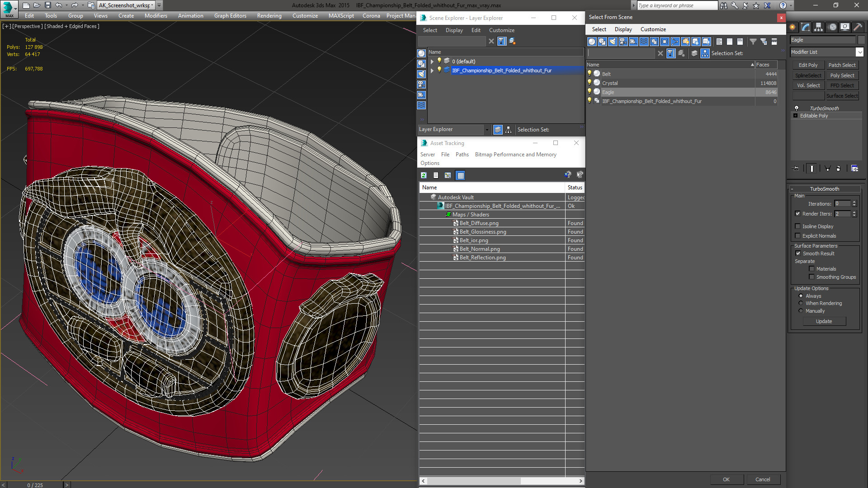The image size is (868, 488).
Task: Toggle visibility bulb of 0 (default) layer
Action: click(x=439, y=61)
